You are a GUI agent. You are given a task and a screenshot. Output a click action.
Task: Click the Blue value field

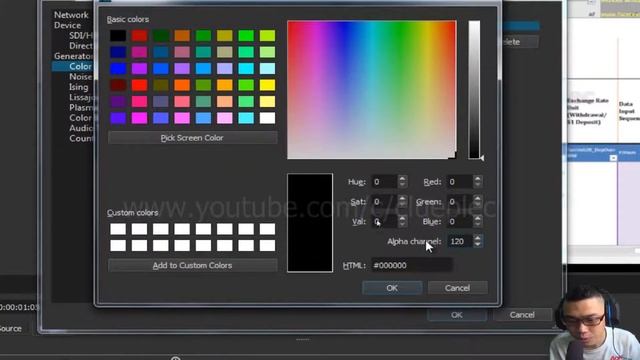pyautogui.click(x=460, y=222)
